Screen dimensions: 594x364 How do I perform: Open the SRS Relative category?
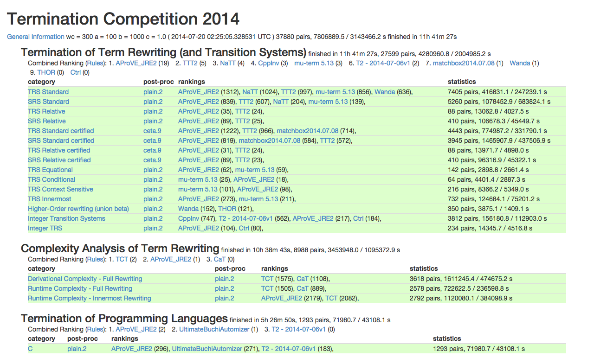pyautogui.click(x=47, y=121)
